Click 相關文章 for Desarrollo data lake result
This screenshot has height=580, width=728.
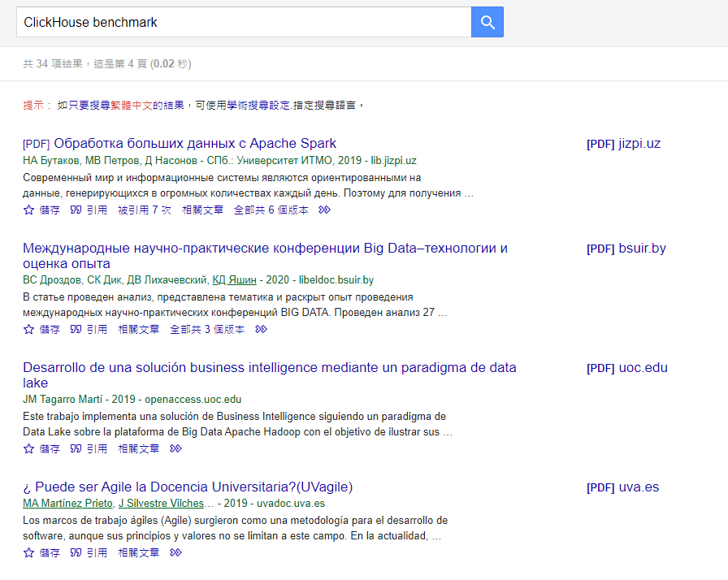point(138,448)
